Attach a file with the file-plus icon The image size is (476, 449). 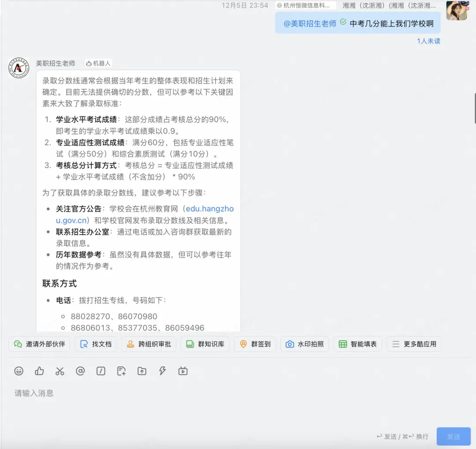(121, 371)
